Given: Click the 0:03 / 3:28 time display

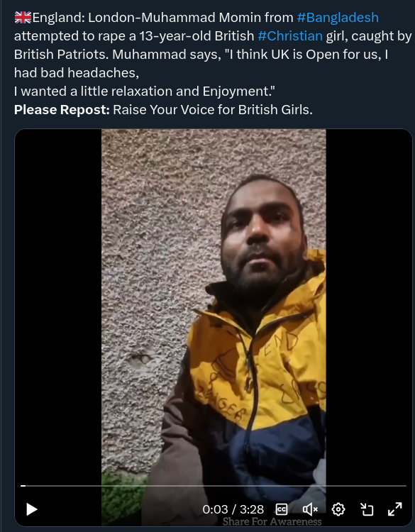Looking at the screenshot, I should (233, 509).
